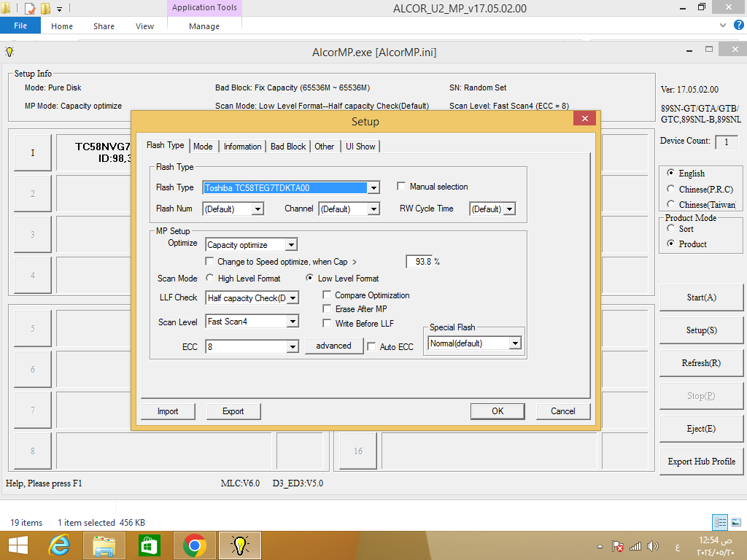Screen dimensions: 747x560
Task: Click the AlcorMP lightbulb title bar icon
Action: coord(9,52)
